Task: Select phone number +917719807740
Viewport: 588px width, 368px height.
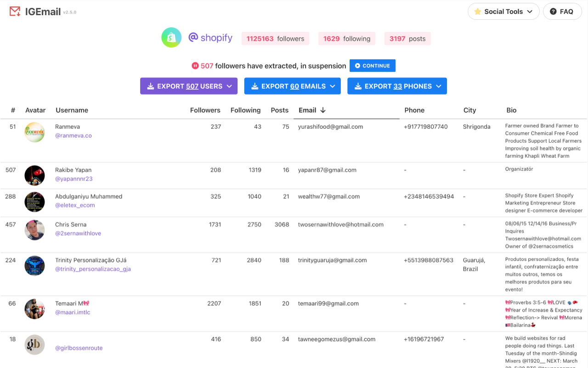Action: click(x=425, y=126)
